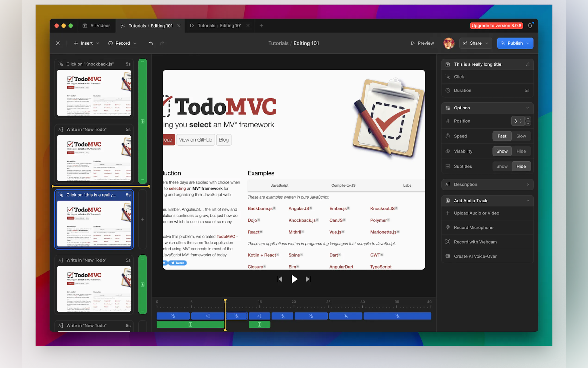Skip to next step icon
This screenshot has width=588, height=368.
click(x=308, y=279)
